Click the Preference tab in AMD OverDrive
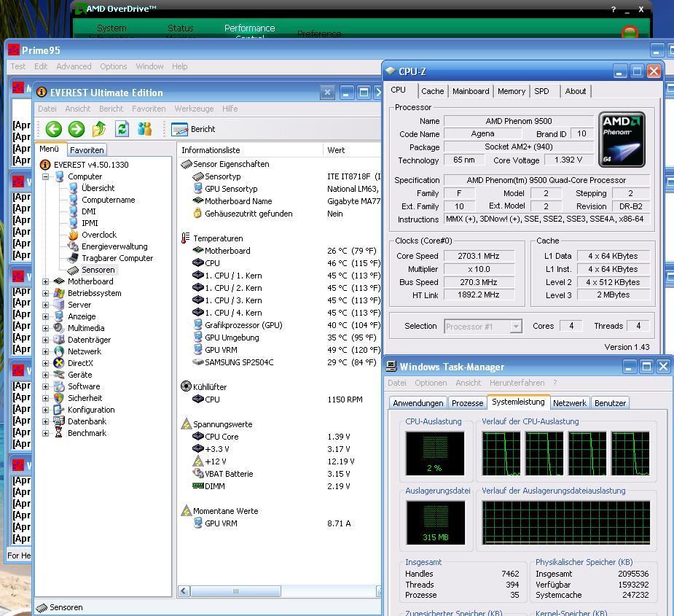674x616 pixels. point(319,34)
